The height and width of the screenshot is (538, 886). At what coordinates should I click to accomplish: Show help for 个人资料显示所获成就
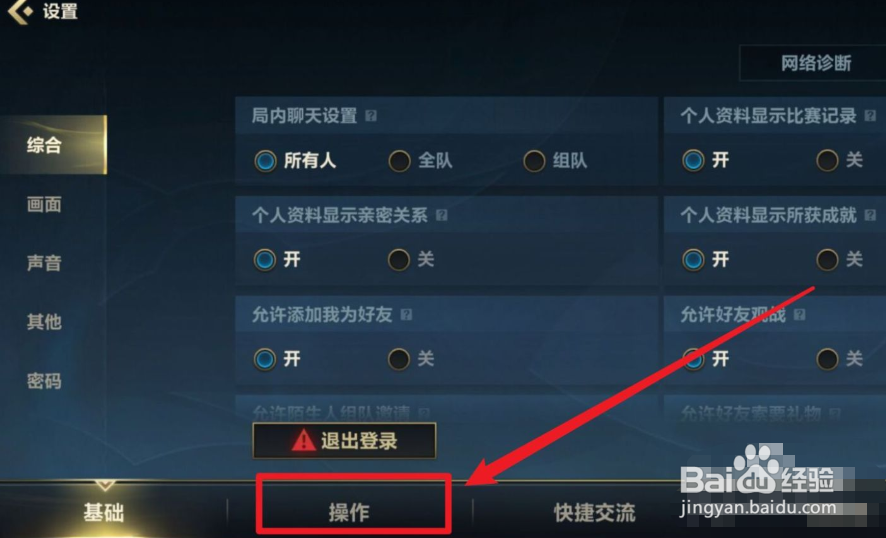(870, 215)
